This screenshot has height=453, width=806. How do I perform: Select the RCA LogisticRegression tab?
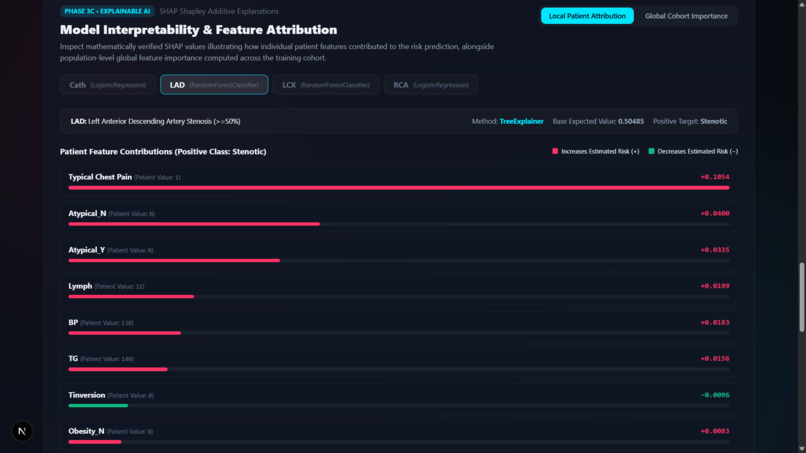[x=431, y=85]
